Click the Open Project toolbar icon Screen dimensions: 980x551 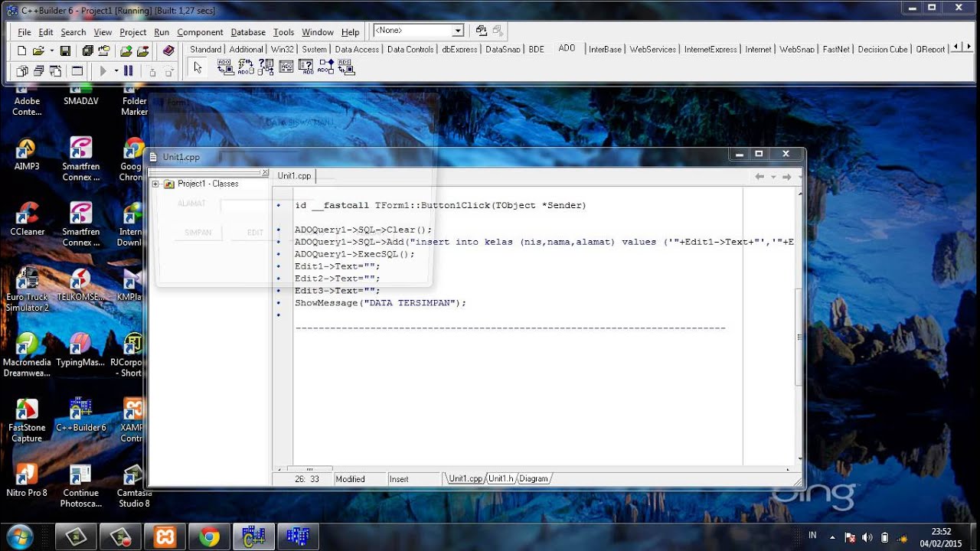point(105,51)
